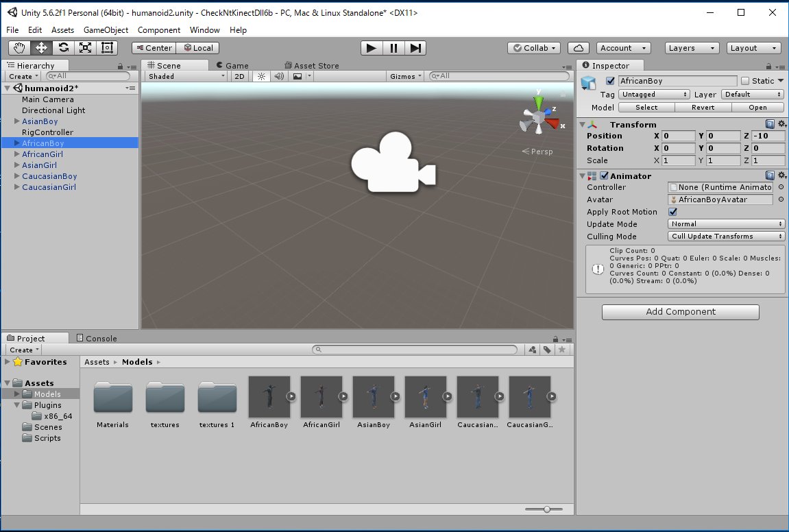Click the Step forward button
789x532 pixels.
(415, 48)
